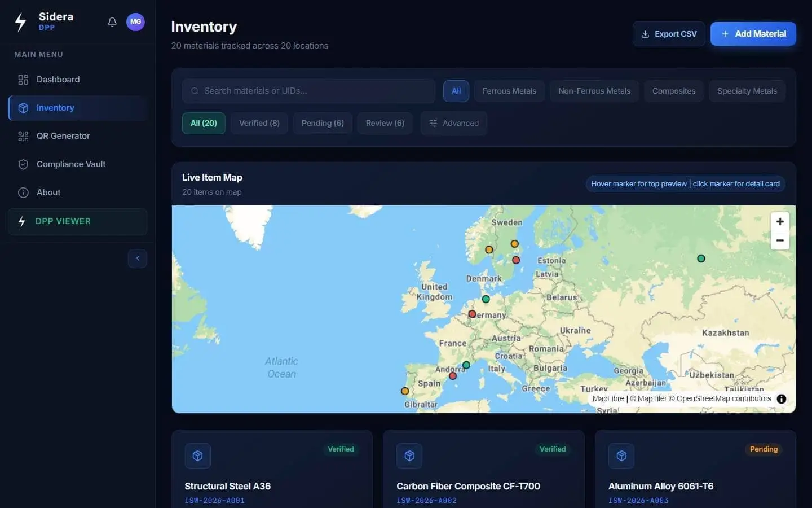Open the MapTiler attribution link
This screenshot has width=812, height=508.
[x=648, y=398]
